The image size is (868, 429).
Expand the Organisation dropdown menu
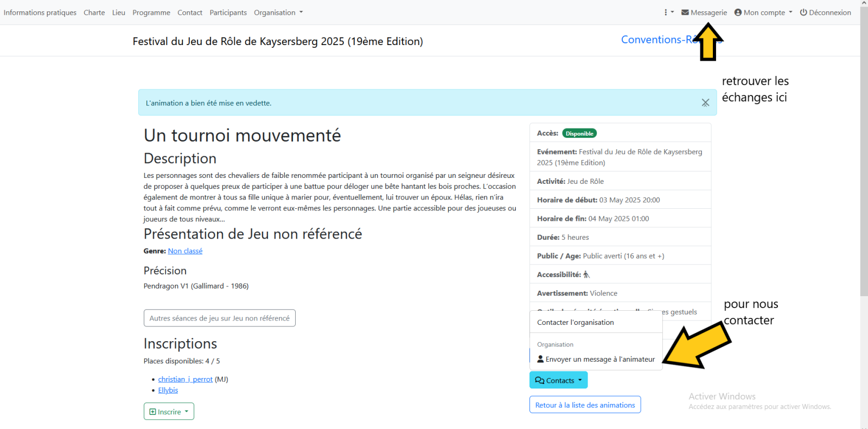(x=278, y=12)
